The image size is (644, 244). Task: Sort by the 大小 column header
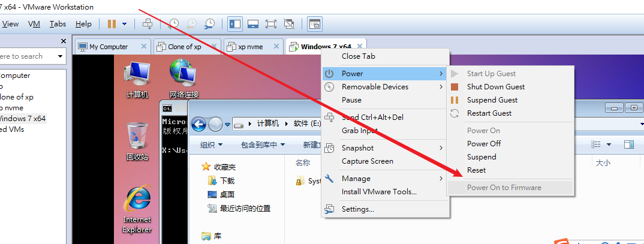pyautogui.click(x=603, y=162)
